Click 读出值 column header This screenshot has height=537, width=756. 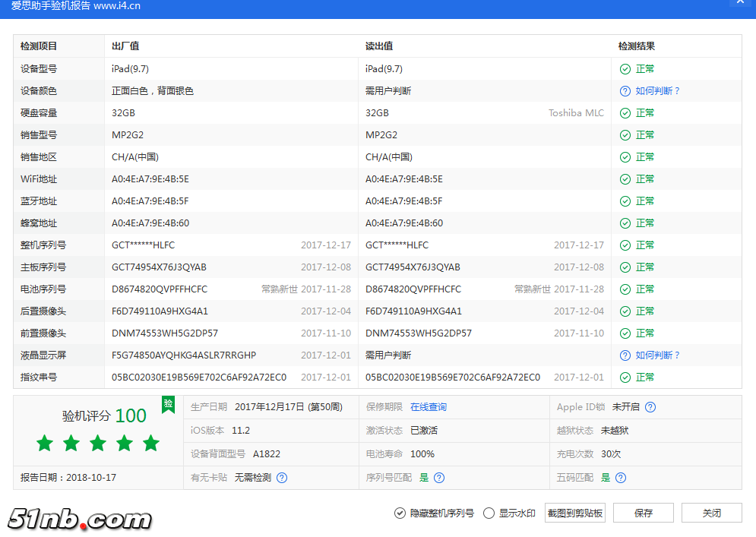point(379,46)
